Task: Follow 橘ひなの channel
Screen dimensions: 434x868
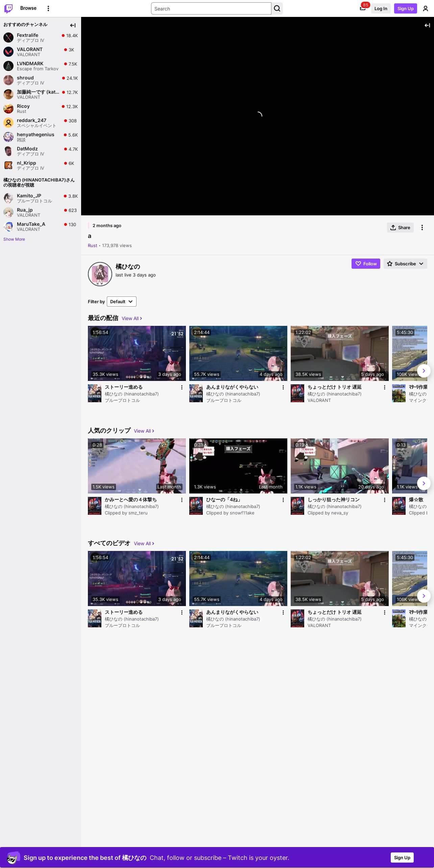Action: pyautogui.click(x=366, y=264)
